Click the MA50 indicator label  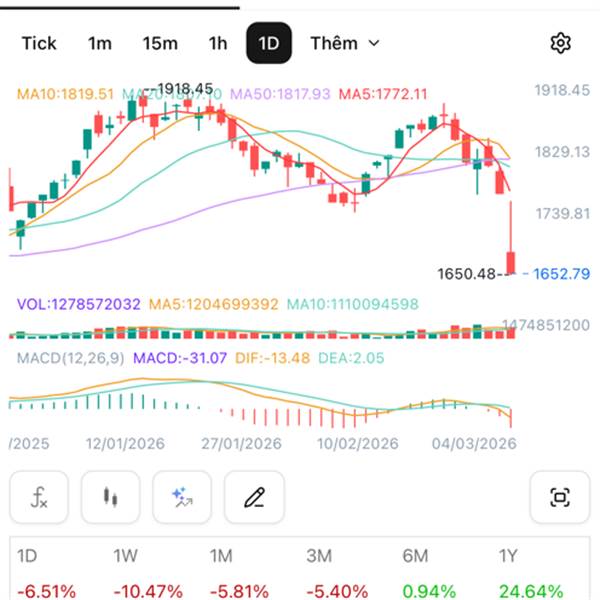point(280,94)
